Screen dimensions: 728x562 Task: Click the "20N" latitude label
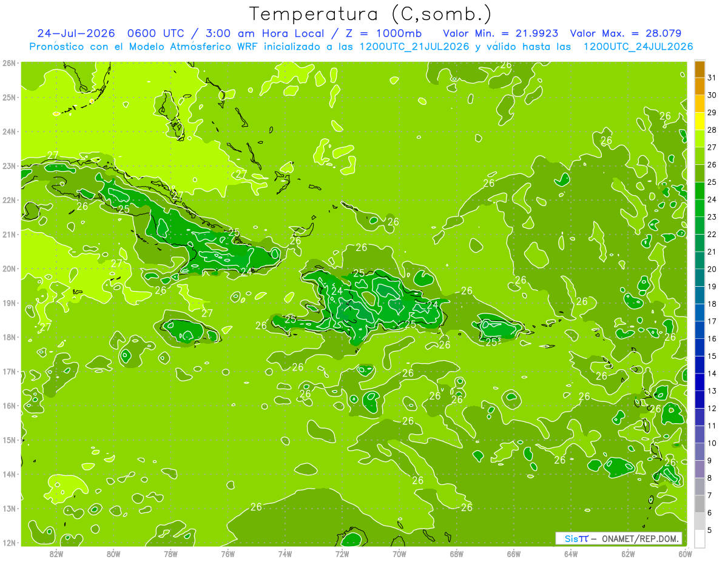point(9,269)
